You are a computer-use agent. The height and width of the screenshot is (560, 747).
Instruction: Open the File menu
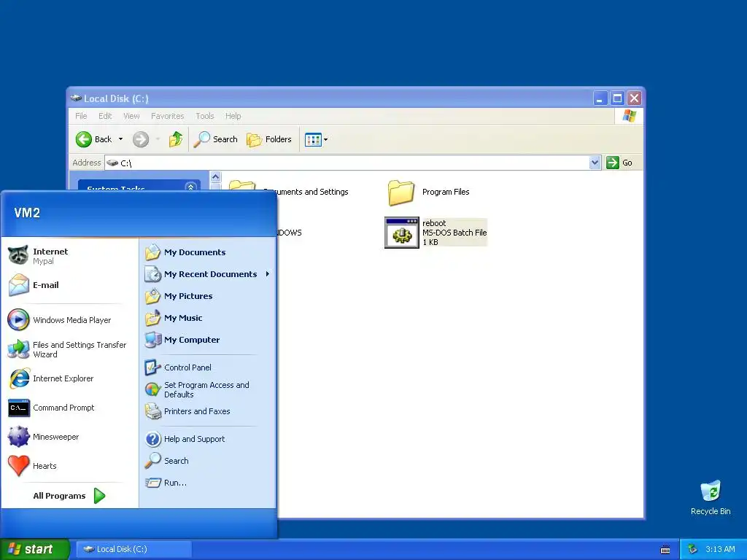[x=81, y=116]
